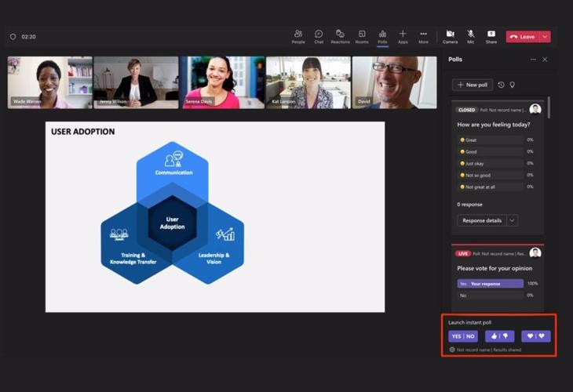This screenshot has width=573, height=392.
Task: Switch to the Polls tab
Action: (x=382, y=36)
